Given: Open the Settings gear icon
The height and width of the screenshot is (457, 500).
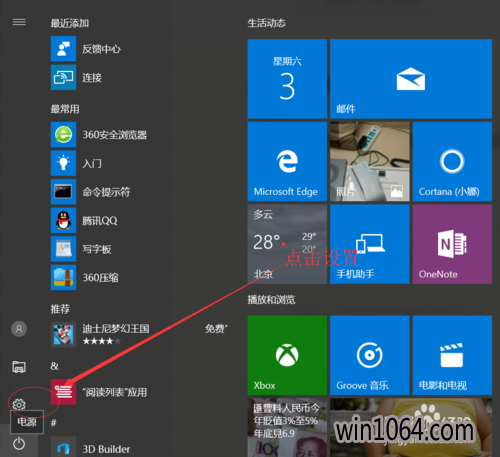Looking at the screenshot, I should (19, 404).
